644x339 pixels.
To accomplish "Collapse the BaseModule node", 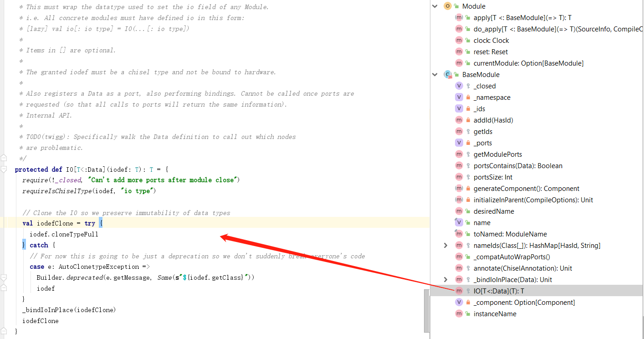I will pyautogui.click(x=434, y=75).
